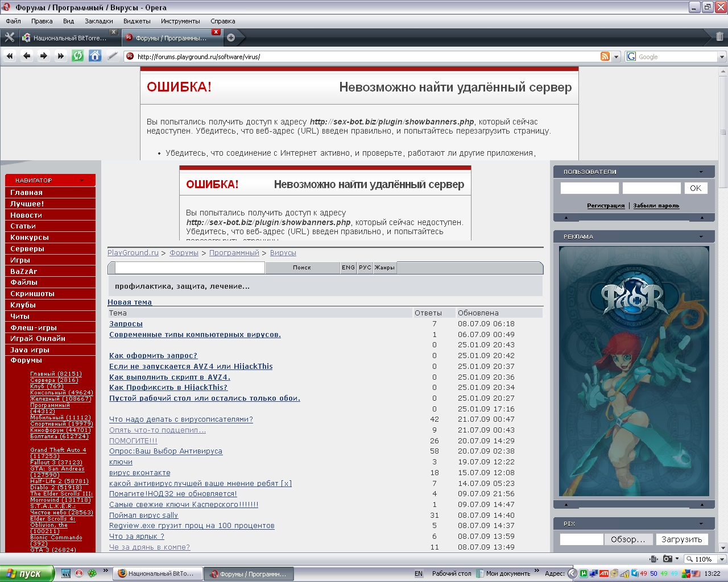Select the ENG filter button
The width and height of the screenshot is (728, 582).
[x=348, y=268]
